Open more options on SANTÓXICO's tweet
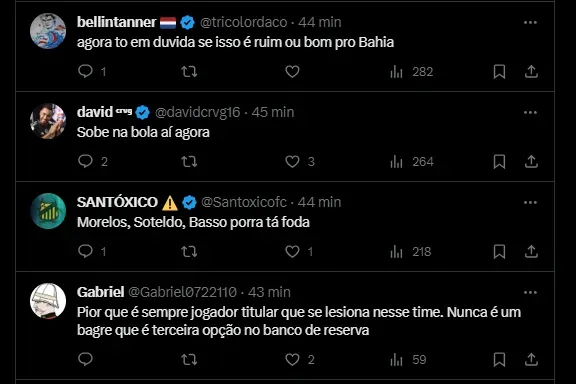This screenshot has width=576, height=384. pyautogui.click(x=530, y=202)
